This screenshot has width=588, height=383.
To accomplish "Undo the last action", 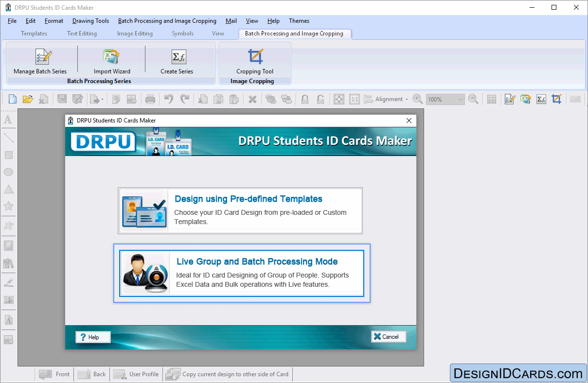I will coord(169,99).
